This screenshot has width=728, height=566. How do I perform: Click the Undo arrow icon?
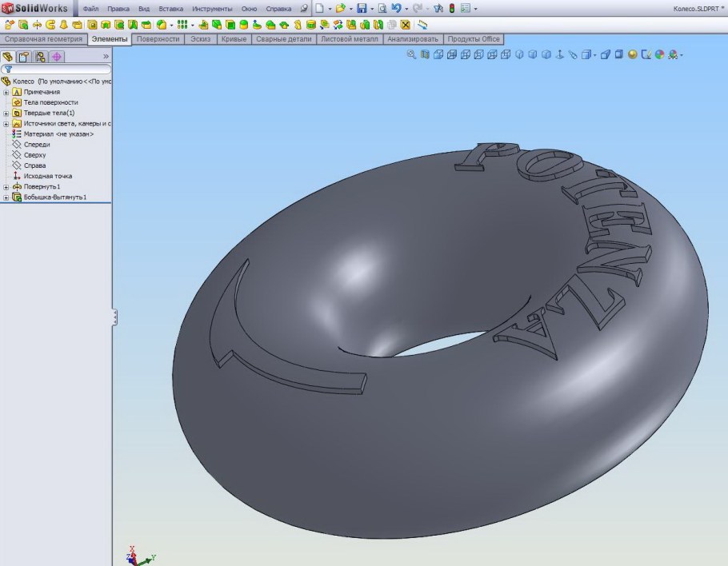[396, 8]
